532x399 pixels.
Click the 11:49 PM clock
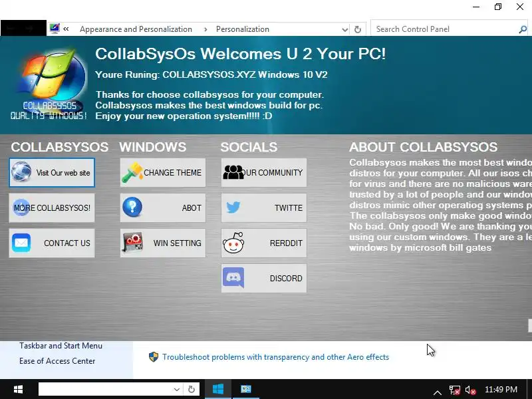(501, 389)
